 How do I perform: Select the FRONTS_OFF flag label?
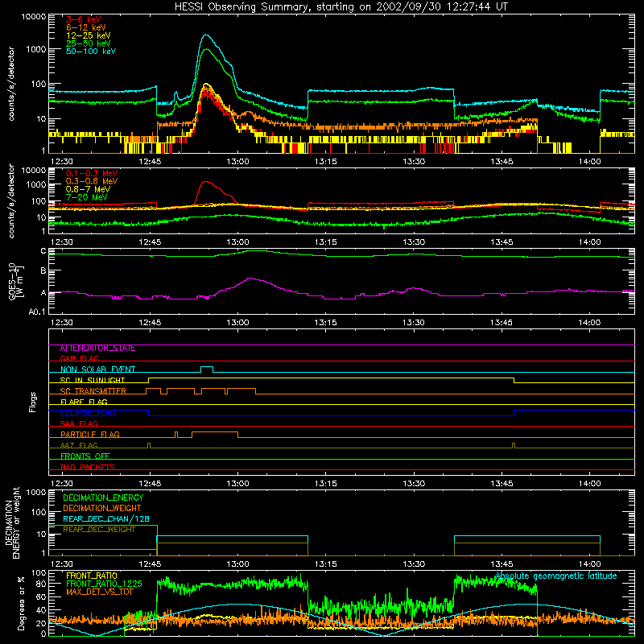click(85, 456)
